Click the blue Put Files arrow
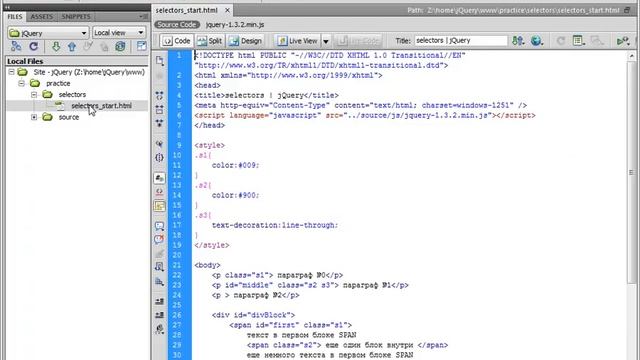 (x=72, y=46)
